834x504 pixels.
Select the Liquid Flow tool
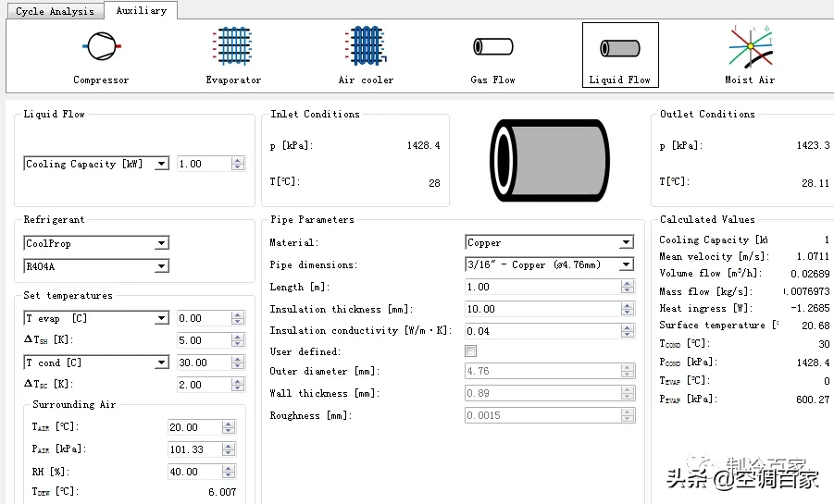click(620, 55)
